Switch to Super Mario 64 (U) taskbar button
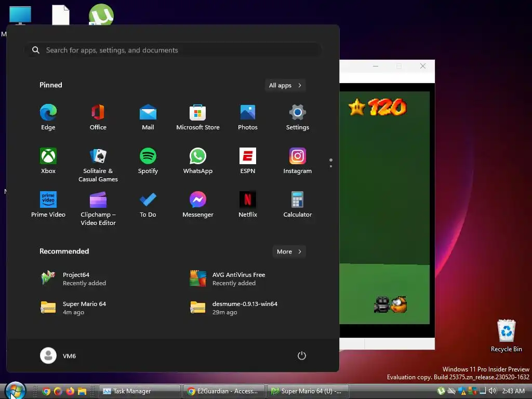Image resolution: width=532 pixels, height=399 pixels. point(308,391)
